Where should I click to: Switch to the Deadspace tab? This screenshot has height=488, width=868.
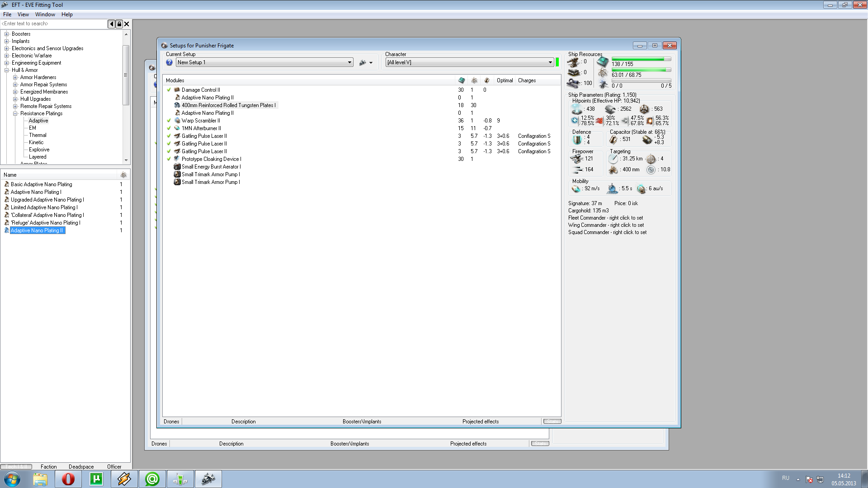click(81, 467)
